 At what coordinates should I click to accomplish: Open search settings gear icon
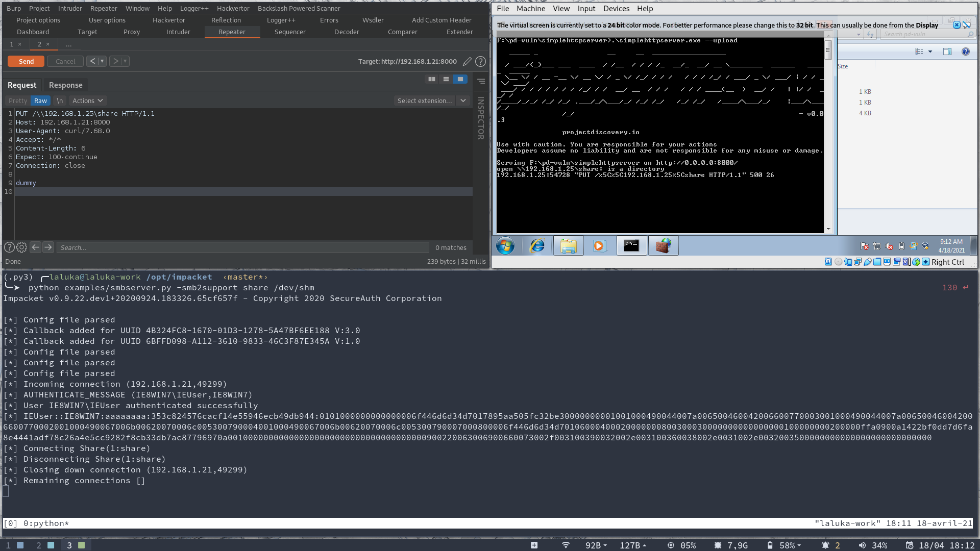coord(21,247)
